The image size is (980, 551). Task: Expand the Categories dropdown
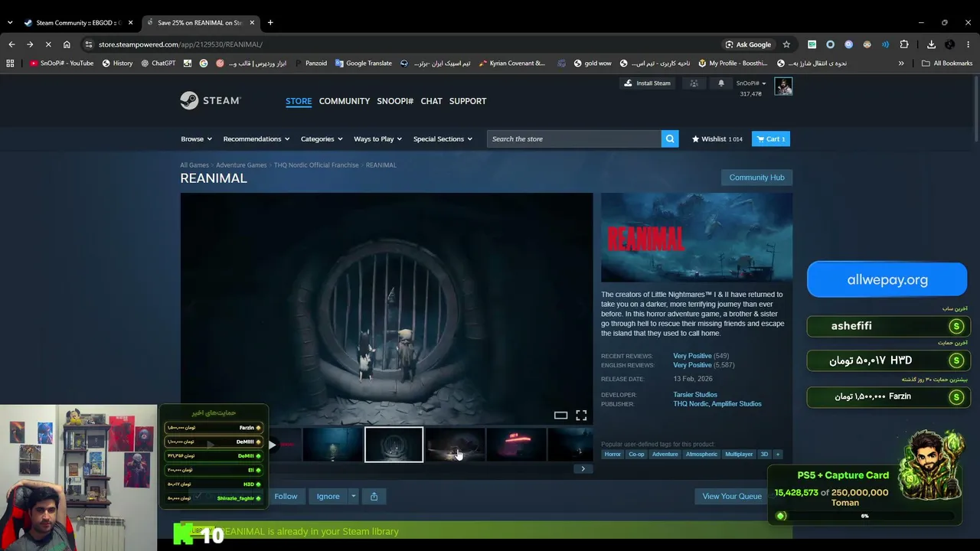[x=322, y=139]
